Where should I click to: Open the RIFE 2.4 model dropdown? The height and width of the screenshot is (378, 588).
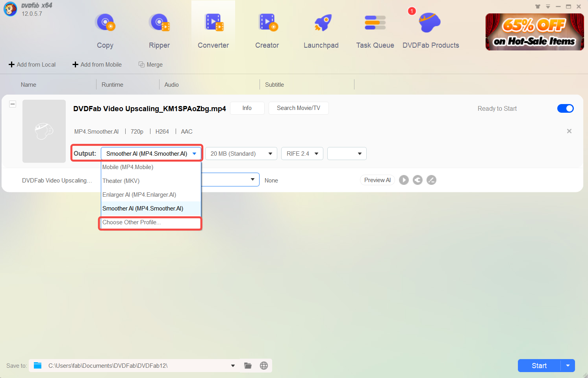302,154
